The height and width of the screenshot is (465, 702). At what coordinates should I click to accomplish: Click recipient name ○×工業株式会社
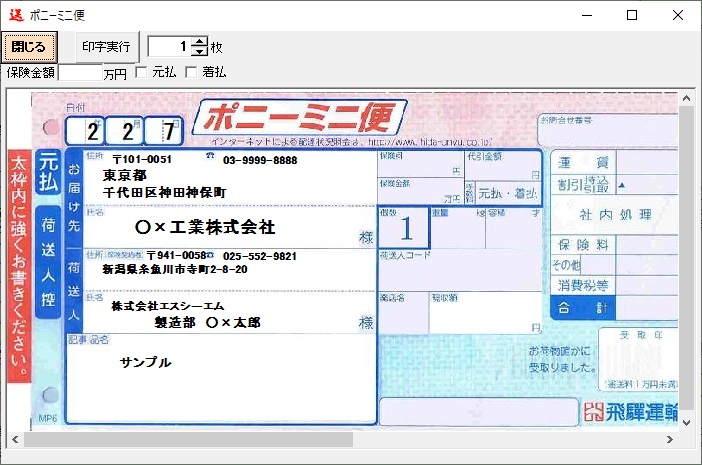205,227
